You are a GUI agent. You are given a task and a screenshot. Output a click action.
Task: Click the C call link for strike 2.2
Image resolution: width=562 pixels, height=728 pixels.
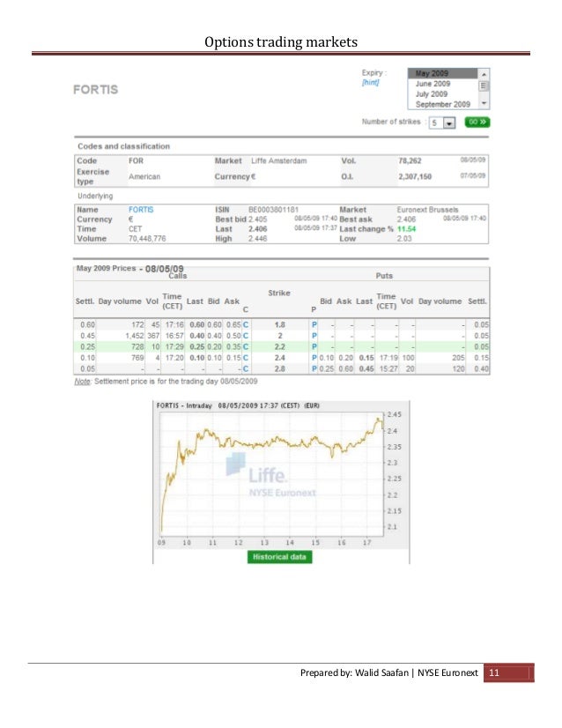[x=246, y=347]
